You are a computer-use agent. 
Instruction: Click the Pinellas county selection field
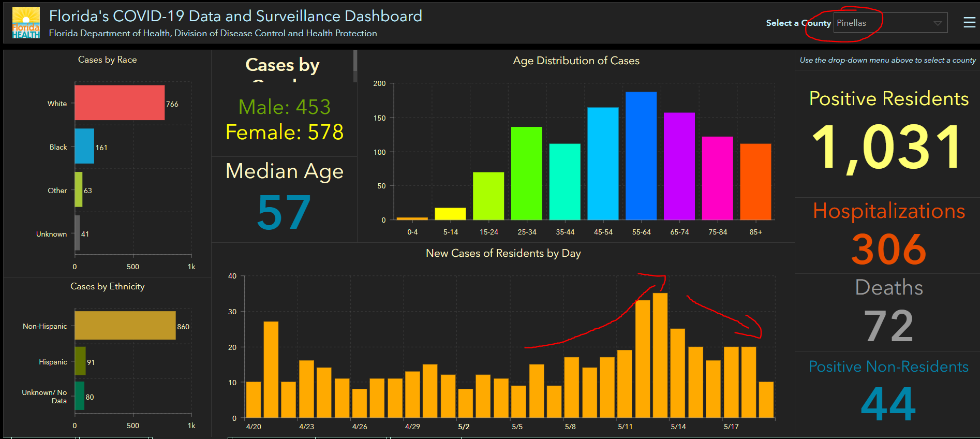coord(890,23)
